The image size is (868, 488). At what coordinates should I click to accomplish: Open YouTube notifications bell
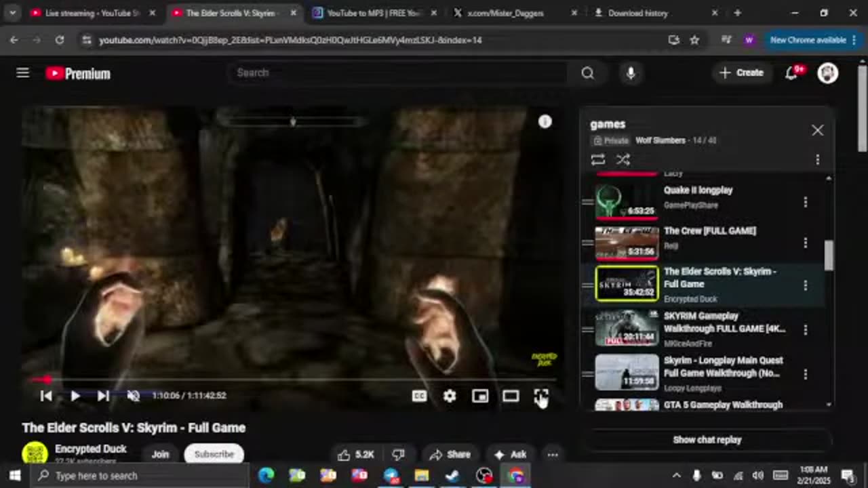(x=791, y=73)
